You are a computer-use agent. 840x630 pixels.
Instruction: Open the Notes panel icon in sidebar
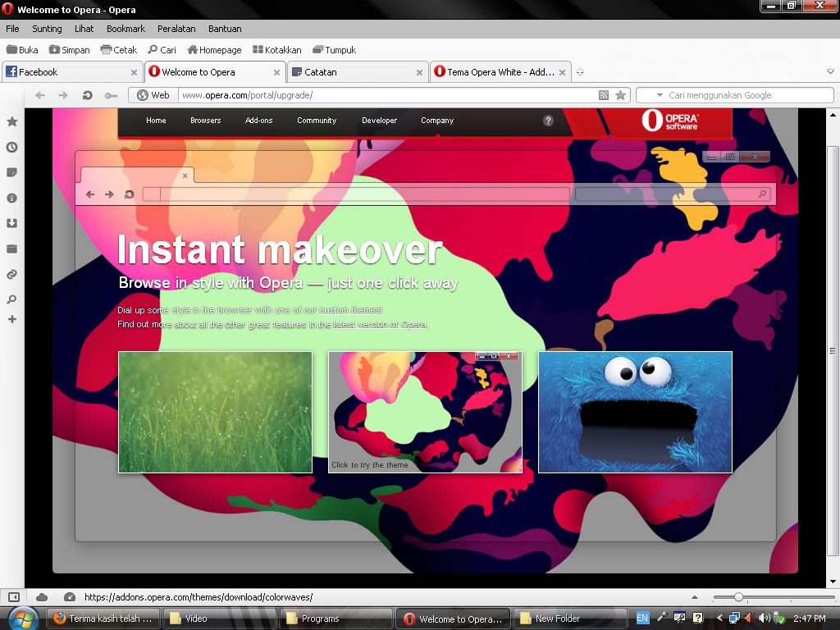11,172
